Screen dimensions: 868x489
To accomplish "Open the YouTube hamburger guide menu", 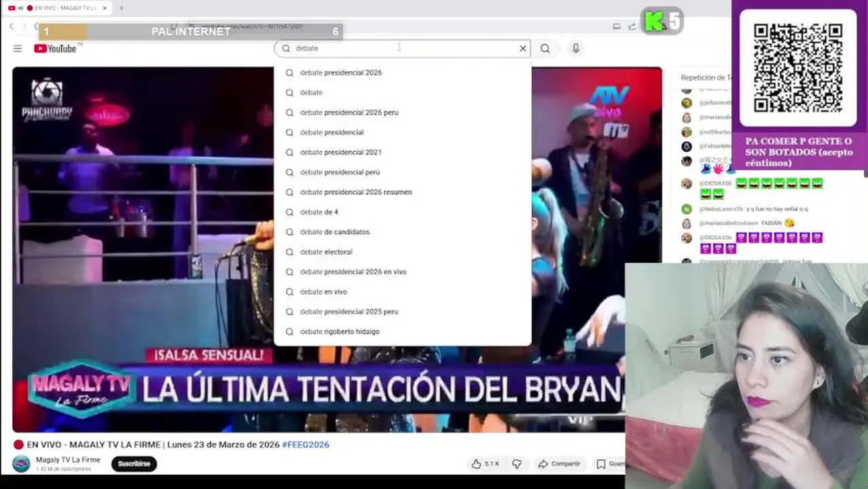I will pos(18,48).
